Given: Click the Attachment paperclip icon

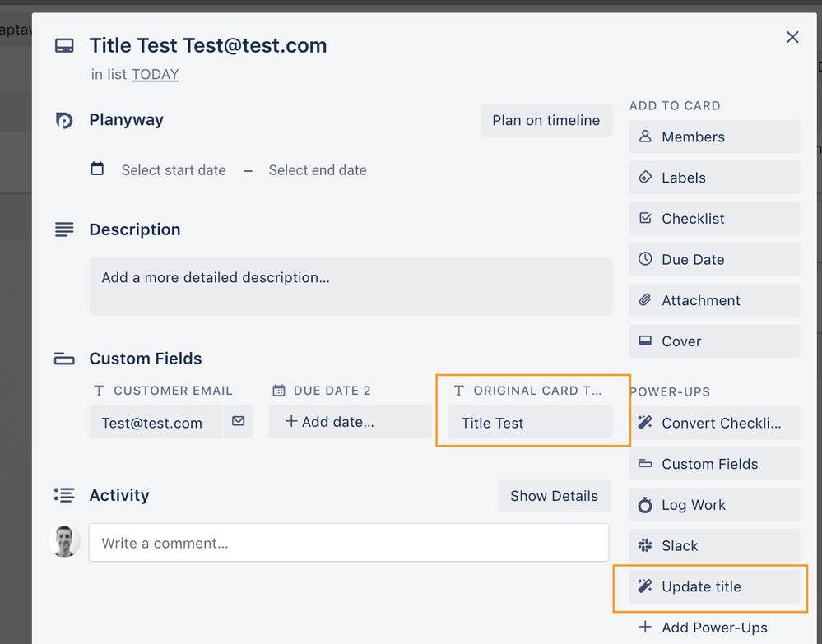Looking at the screenshot, I should click(646, 300).
